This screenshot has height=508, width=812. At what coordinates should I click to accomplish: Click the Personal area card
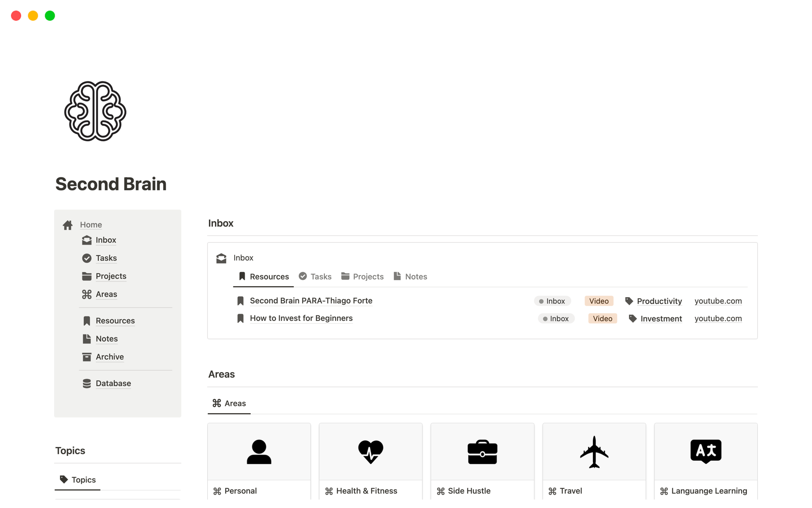point(259,462)
